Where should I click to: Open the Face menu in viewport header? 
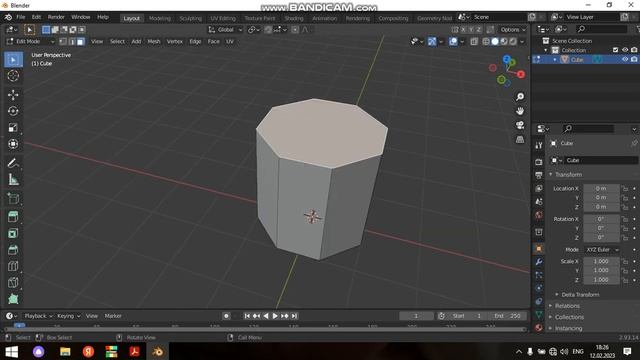point(213,42)
